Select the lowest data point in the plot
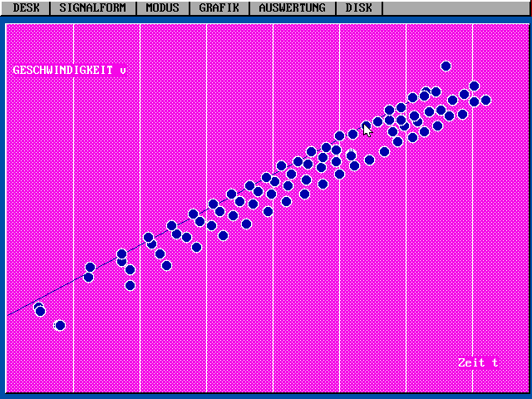The height and width of the screenshot is (399, 532). point(60,325)
